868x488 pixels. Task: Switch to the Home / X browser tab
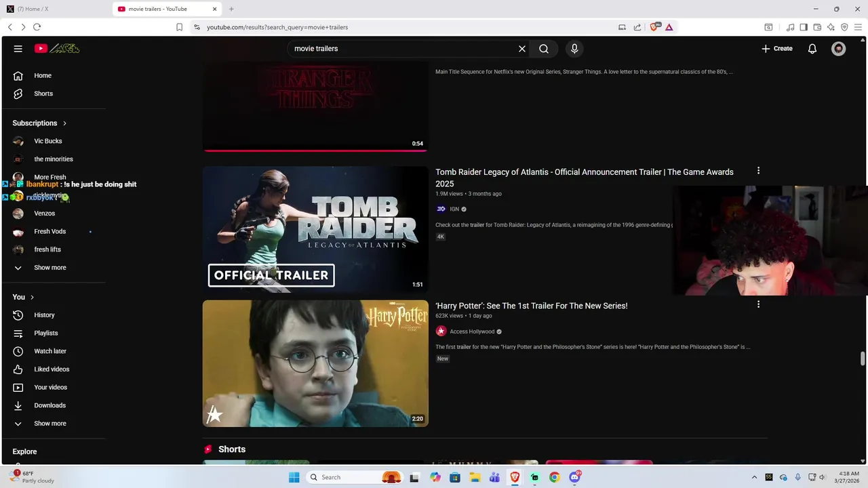pos(56,9)
